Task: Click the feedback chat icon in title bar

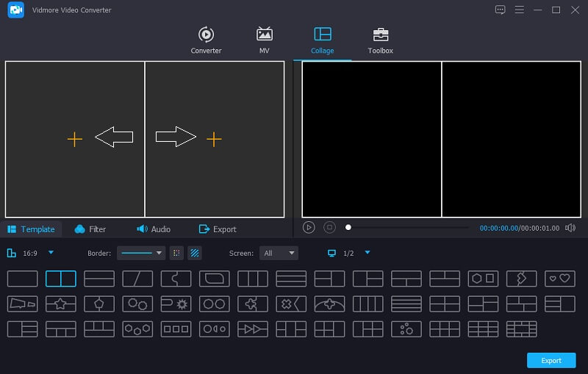Action: (501, 10)
